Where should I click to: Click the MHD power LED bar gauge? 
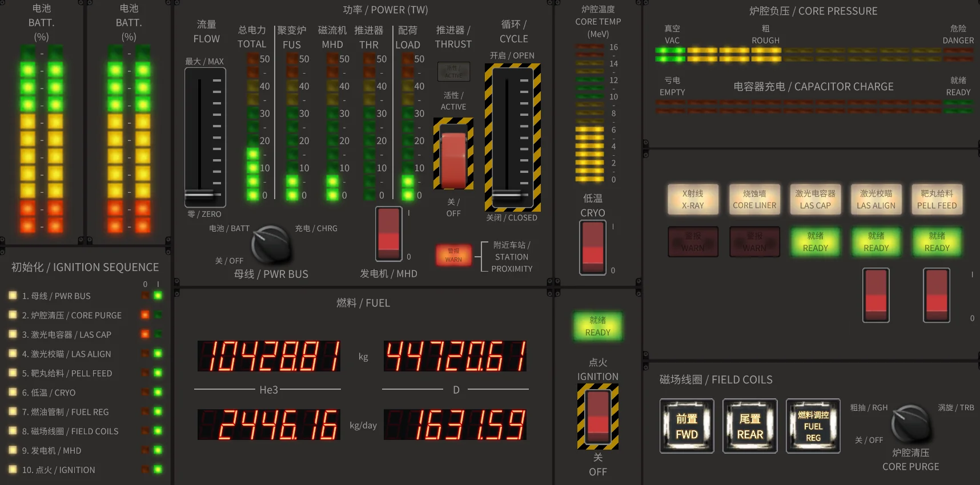coord(332,127)
